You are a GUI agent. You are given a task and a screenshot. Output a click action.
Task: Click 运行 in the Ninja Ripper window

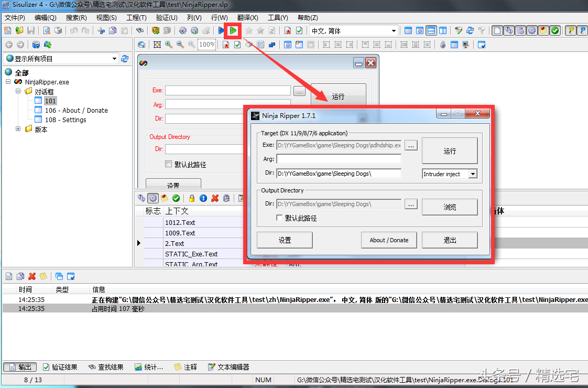point(450,151)
